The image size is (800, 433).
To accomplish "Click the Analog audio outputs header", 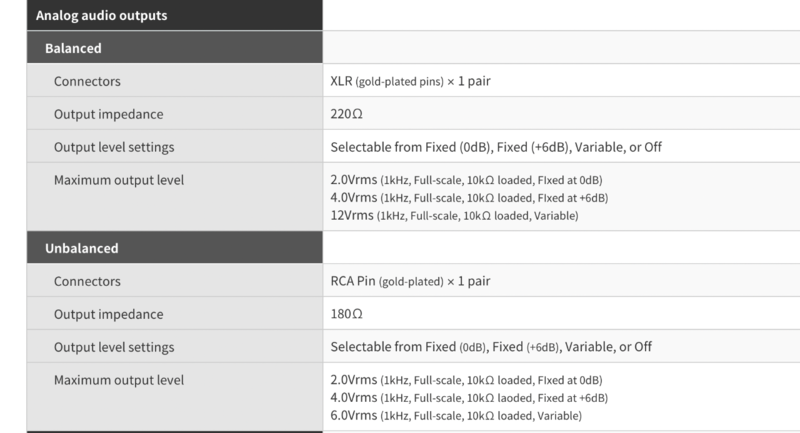I will pos(101,16).
